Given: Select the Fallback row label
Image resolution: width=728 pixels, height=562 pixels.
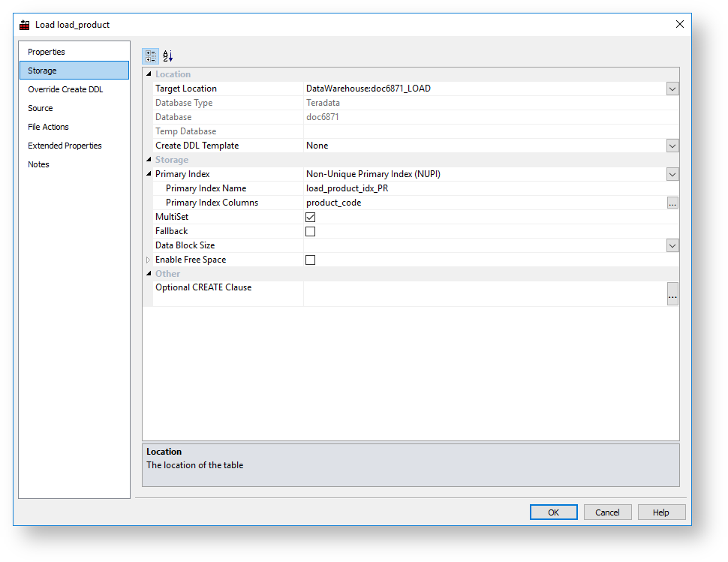Looking at the screenshot, I should (x=171, y=231).
